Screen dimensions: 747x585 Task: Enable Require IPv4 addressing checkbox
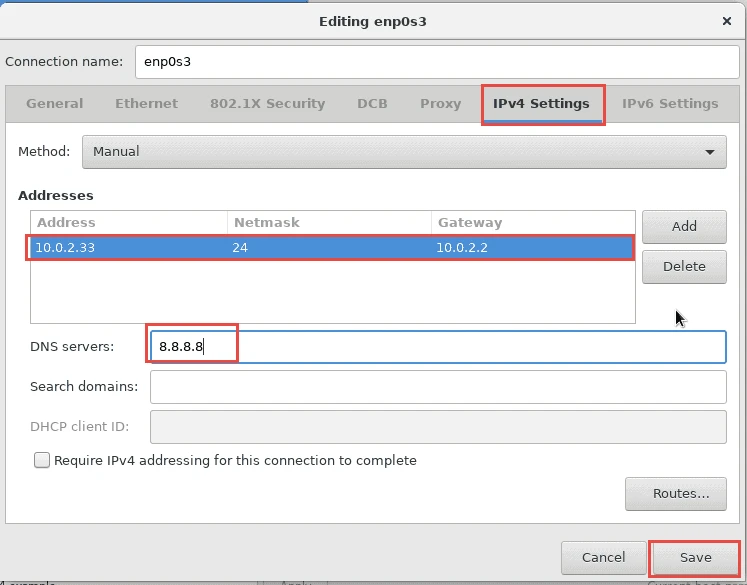point(42,461)
